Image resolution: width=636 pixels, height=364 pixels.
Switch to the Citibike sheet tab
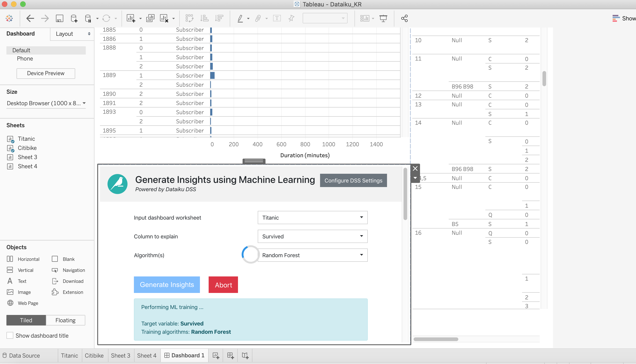[94, 356]
